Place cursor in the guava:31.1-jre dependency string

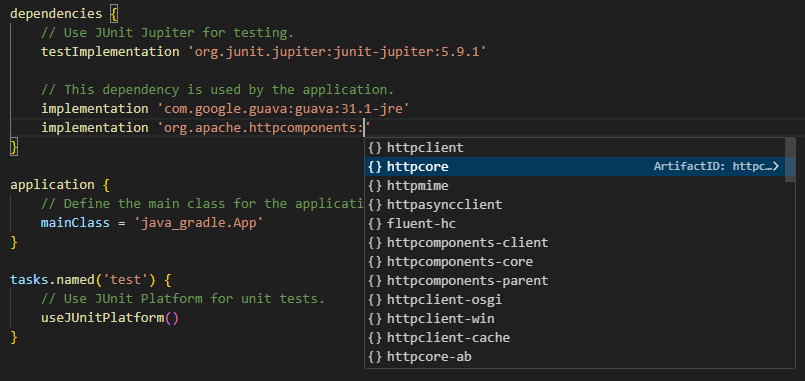click(x=283, y=109)
